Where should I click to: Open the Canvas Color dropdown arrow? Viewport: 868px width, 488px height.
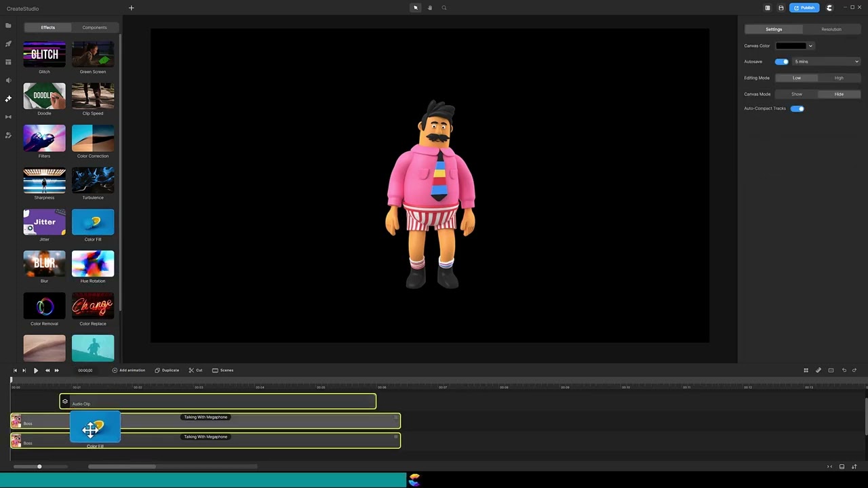[810, 46]
